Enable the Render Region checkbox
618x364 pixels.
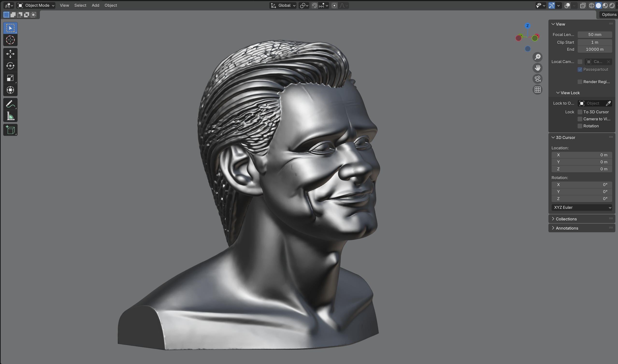(x=580, y=82)
